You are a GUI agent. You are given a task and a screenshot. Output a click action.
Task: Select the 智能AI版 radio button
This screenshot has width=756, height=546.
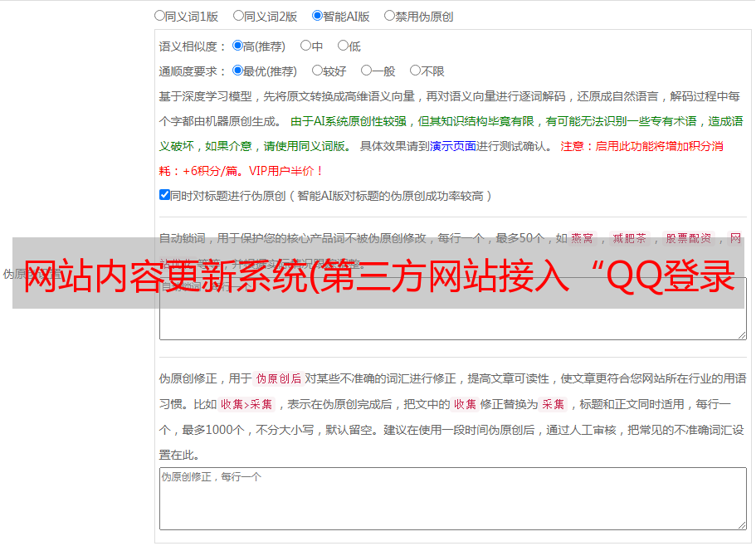(317, 16)
